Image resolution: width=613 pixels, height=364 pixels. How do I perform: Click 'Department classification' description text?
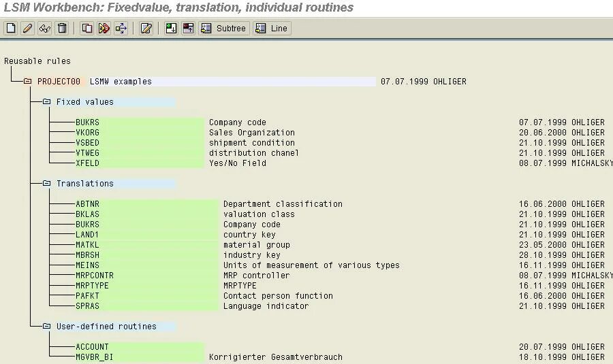point(283,204)
